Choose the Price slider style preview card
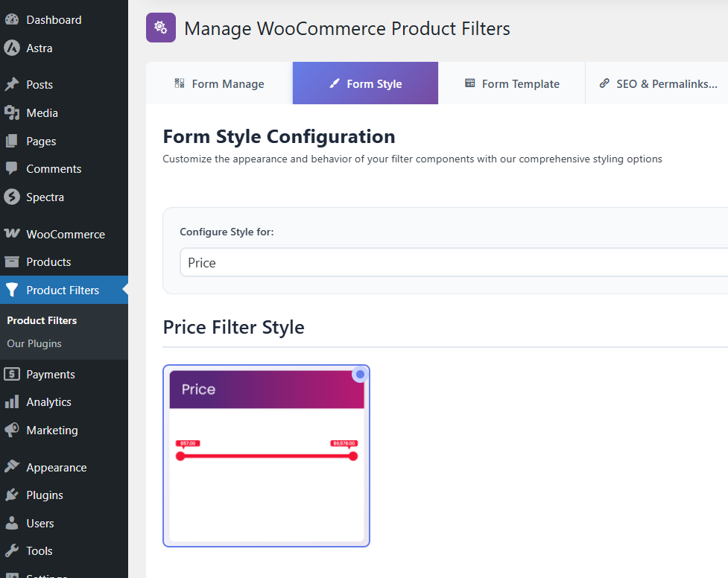This screenshot has height=578, width=728. tap(266, 456)
